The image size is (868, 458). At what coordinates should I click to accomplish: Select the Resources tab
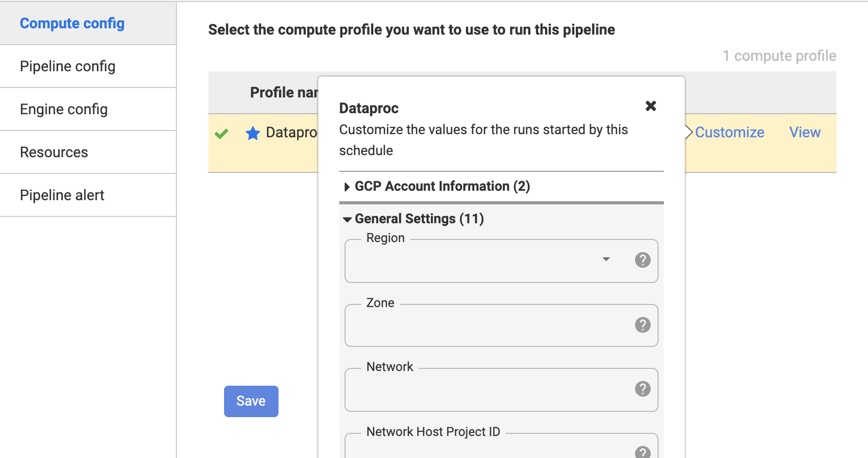click(54, 152)
